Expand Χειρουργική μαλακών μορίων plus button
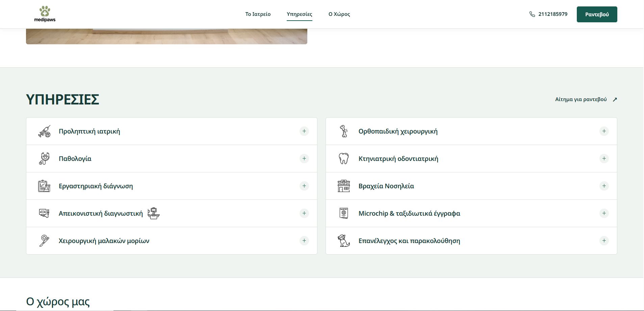This screenshot has width=644, height=311. pyautogui.click(x=304, y=241)
